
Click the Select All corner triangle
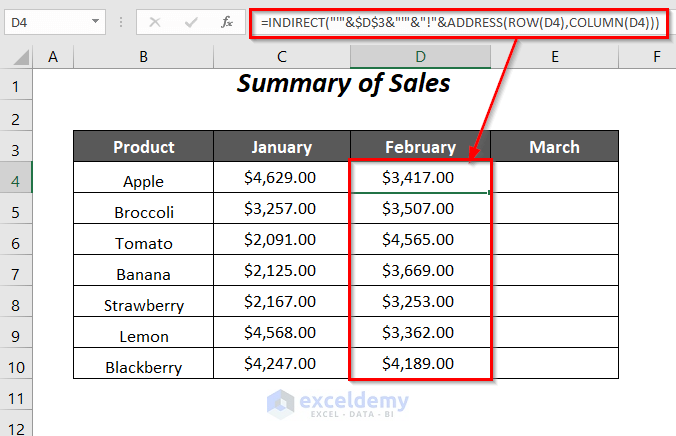click(x=17, y=58)
